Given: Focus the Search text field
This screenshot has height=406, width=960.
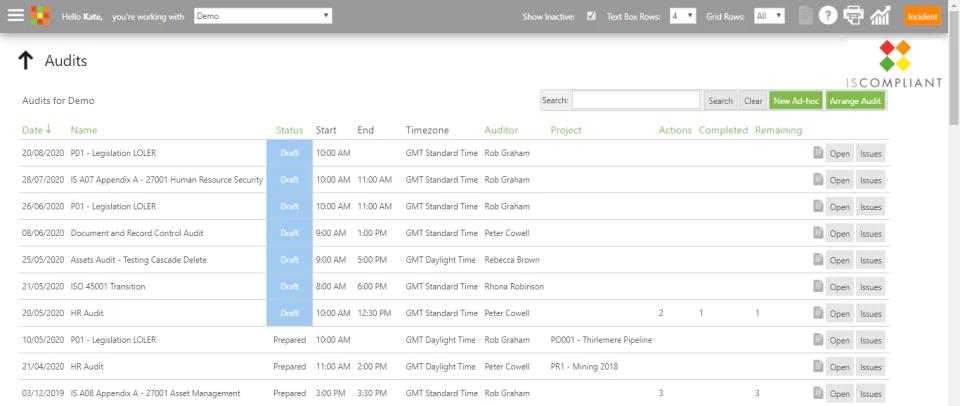Looking at the screenshot, I should point(636,100).
